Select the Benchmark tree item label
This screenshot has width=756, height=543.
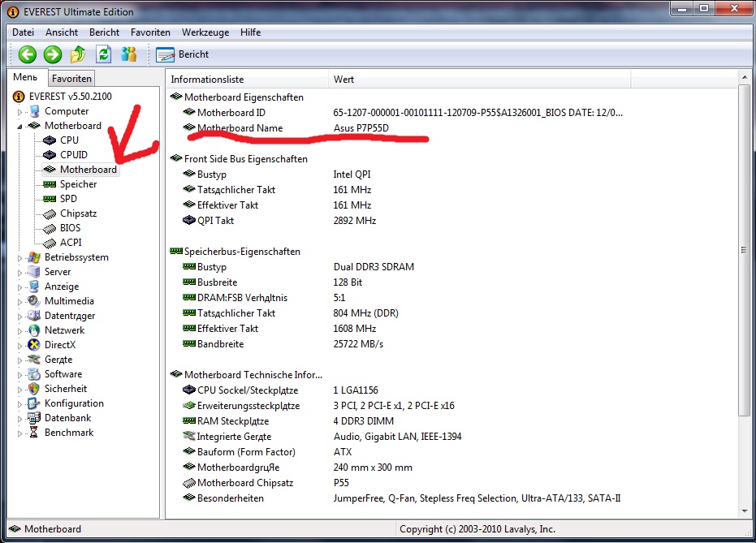coord(69,433)
